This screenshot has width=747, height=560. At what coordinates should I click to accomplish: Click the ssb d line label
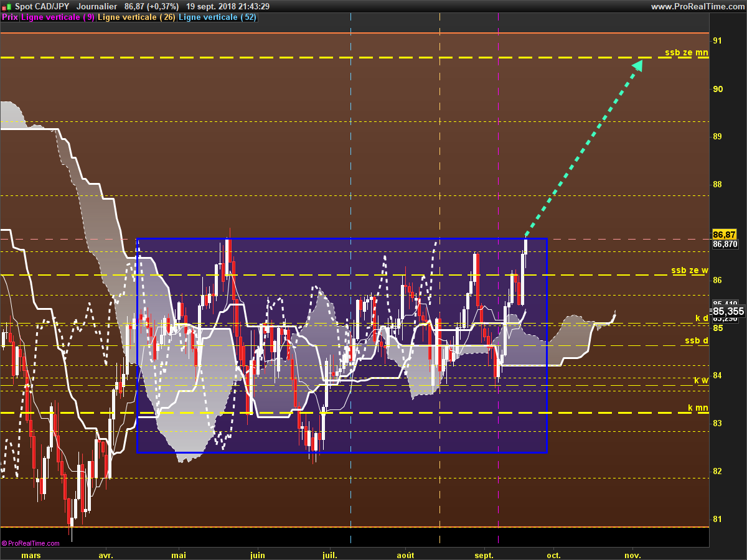coord(697,340)
